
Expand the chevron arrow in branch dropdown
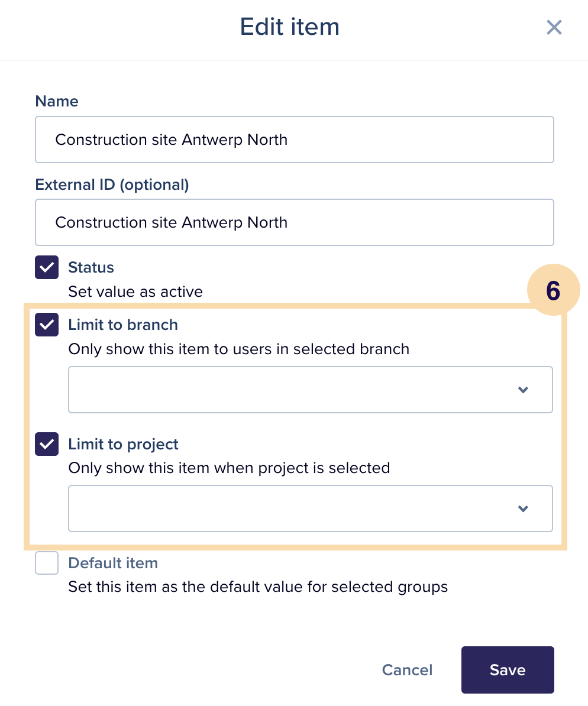point(523,390)
